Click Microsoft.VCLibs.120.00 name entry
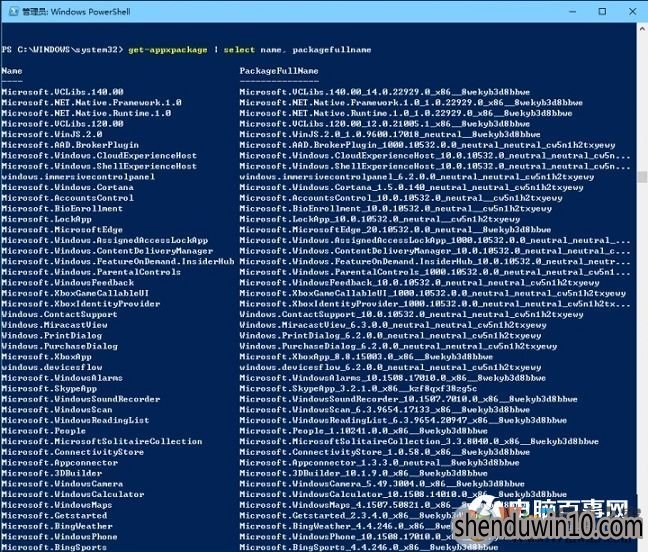 point(62,124)
